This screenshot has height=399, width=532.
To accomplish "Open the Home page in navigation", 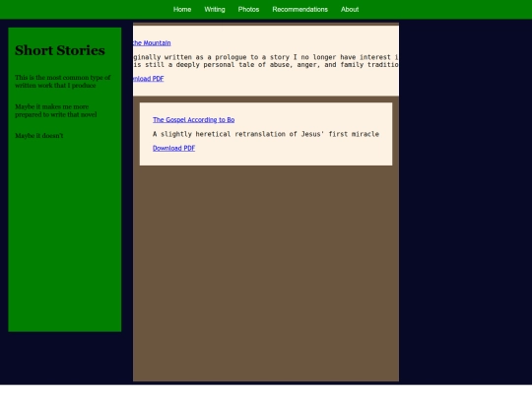I will pyautogui.click(x=182, y=10).
